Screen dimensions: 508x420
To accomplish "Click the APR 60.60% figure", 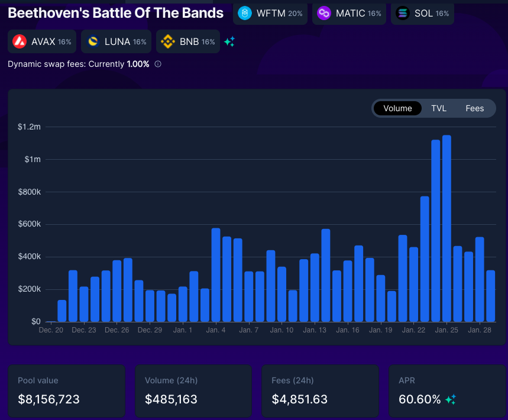I will pyautogui.click(x=419, y=399).
